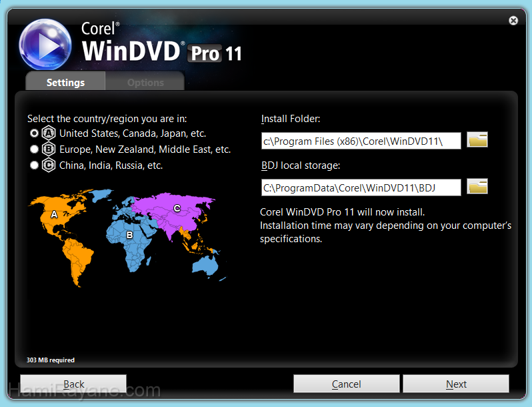Browse for BDJ local storage folder
Screen dimensions: 532x407
pyautogui.click(x=477, y=186)
